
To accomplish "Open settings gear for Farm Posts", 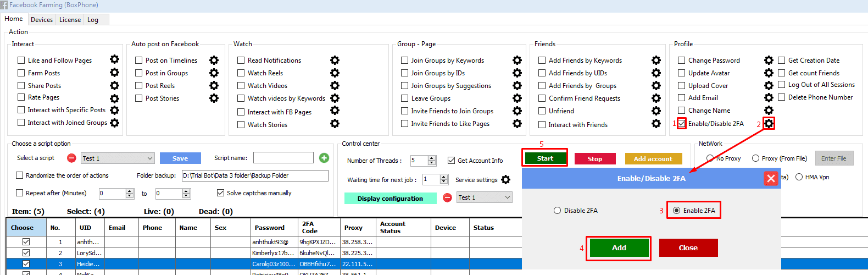I will pyautogui.click(x=114, y=72).
